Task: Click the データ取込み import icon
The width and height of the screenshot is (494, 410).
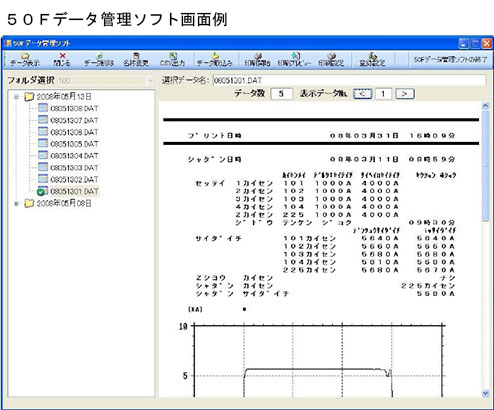Action: [x=214, y=60]
